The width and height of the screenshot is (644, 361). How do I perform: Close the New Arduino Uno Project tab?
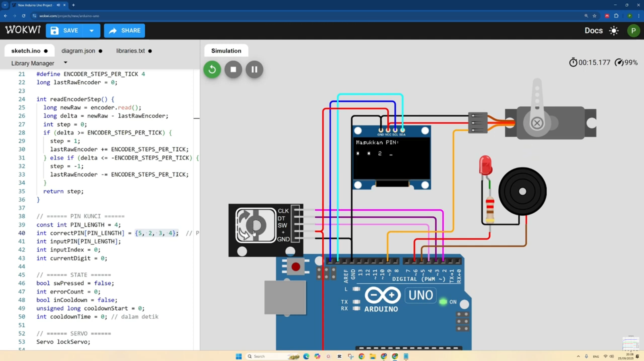click(64, 5)
